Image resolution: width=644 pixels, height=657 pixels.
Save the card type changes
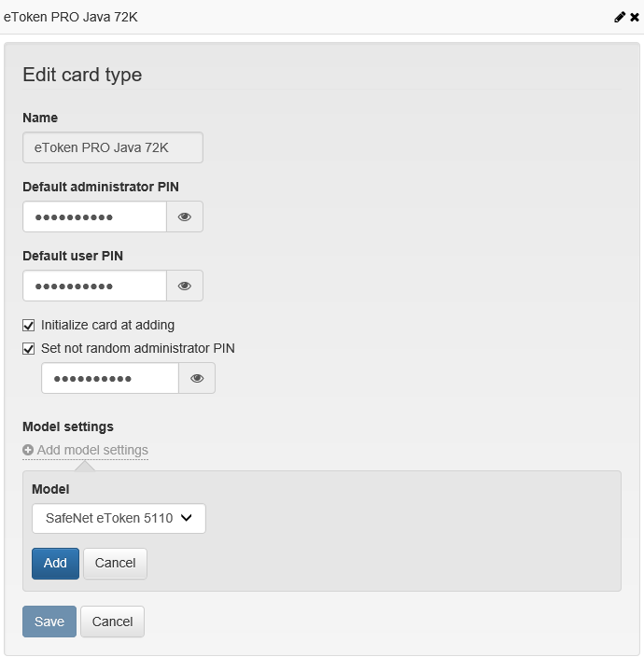[x=49, y=622]
